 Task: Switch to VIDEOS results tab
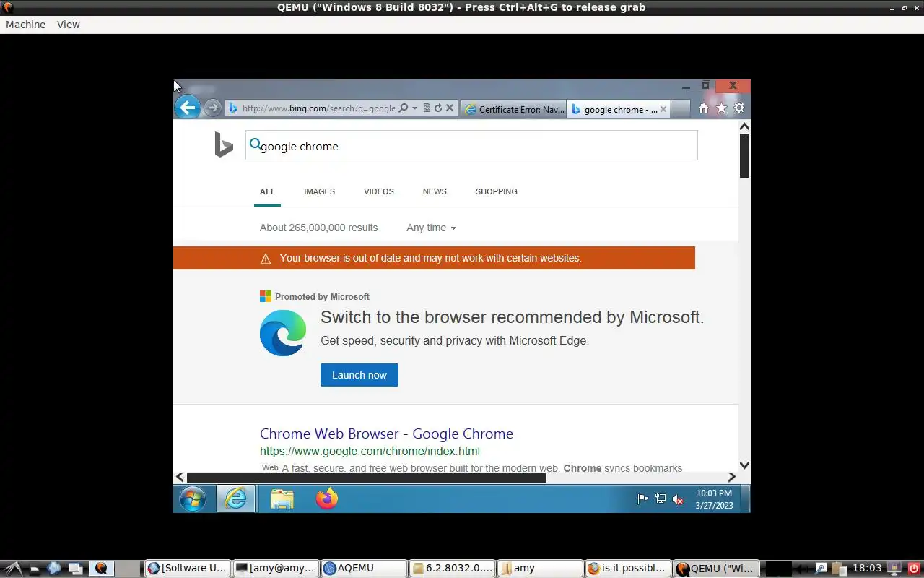point(379,191)
